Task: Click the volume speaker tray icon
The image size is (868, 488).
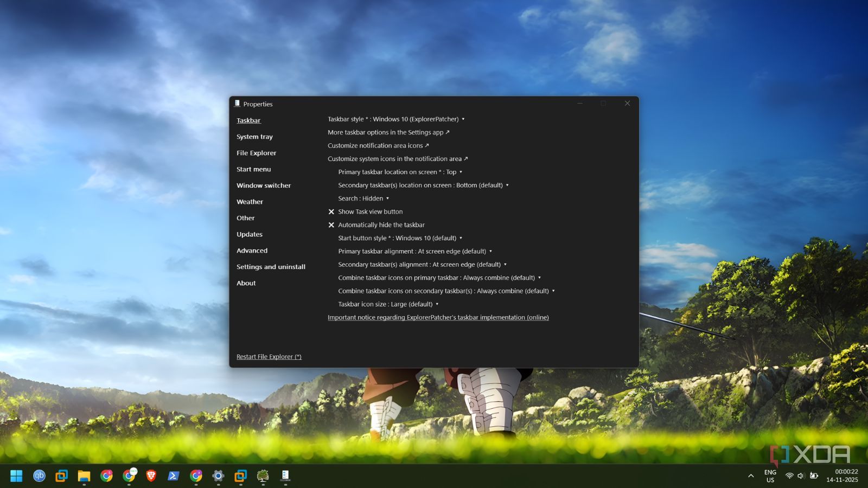Action: 801,476
